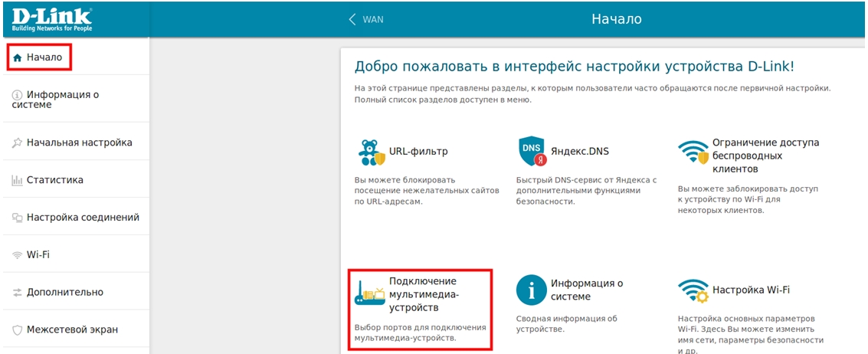The image size is (868, 354).
Task: Expand the Wi-Fi sidebar section
Action: [38, 254]
